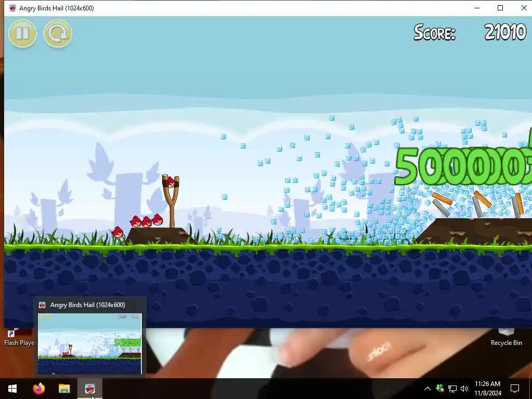Open the clock showing 11:26 AM
This screenshot has width=532, height=399.
[x=487, y=389]
